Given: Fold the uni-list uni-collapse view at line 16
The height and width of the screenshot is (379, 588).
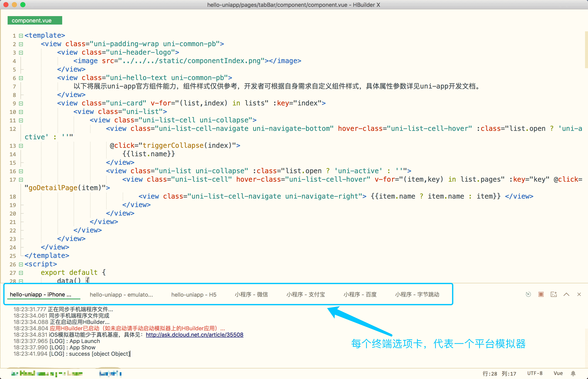Looking at the screenshot, I should tap(21, 171).
